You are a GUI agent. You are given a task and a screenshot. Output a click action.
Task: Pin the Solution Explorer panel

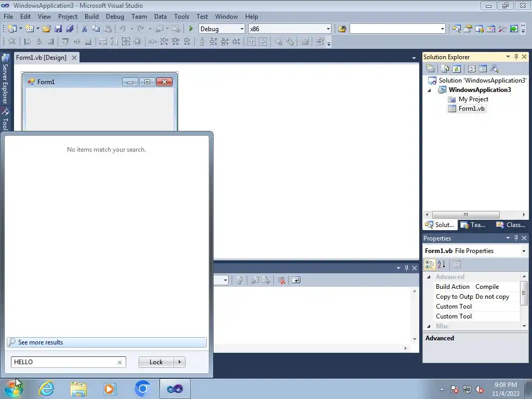click(x=516, y=57)
